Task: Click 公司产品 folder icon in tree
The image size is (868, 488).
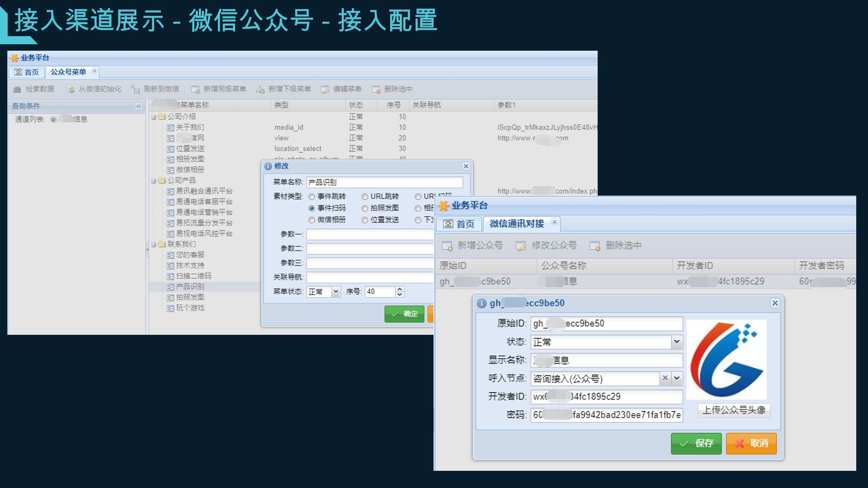Action: tap(162, 181)
